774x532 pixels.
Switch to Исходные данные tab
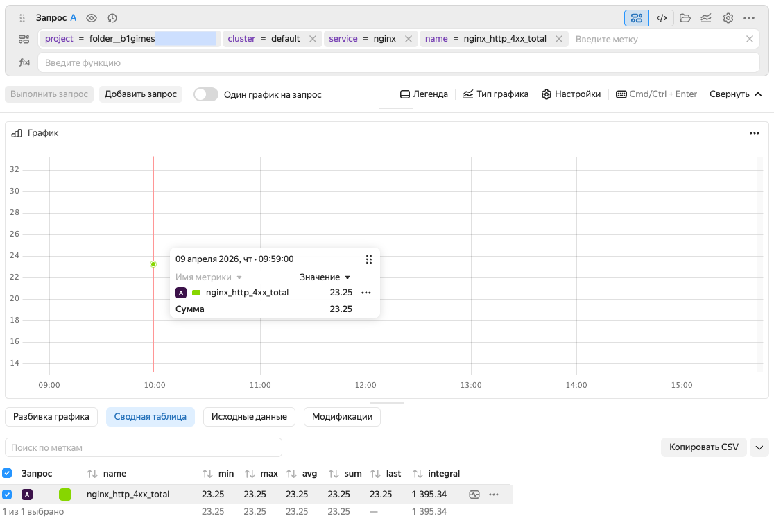click(x=249, y=417)
